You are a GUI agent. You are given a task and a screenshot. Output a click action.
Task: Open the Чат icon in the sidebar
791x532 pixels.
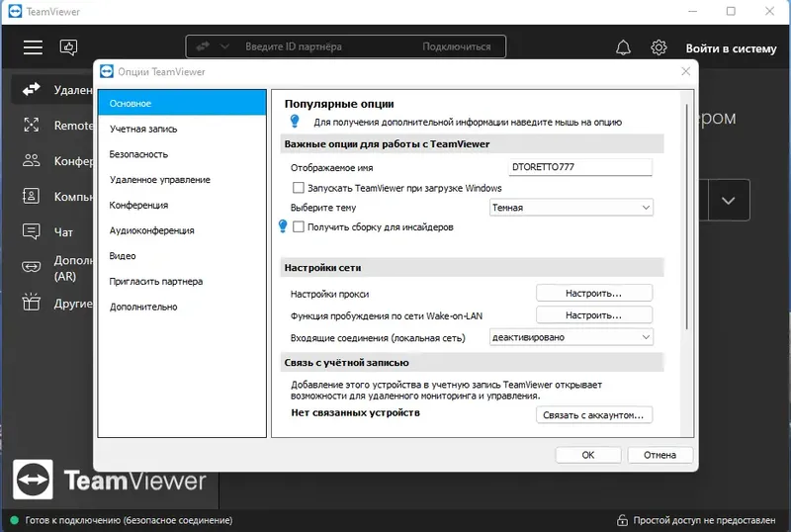32,231
